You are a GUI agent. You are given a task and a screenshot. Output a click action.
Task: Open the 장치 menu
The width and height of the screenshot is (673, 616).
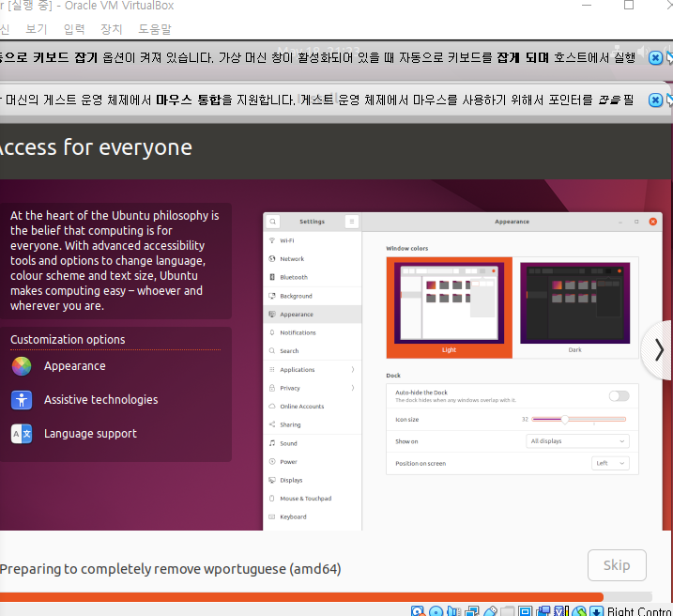pos(111,29)
